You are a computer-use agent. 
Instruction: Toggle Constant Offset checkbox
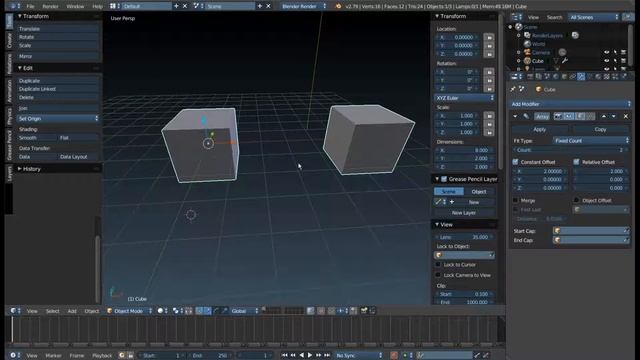click(515, 162)
